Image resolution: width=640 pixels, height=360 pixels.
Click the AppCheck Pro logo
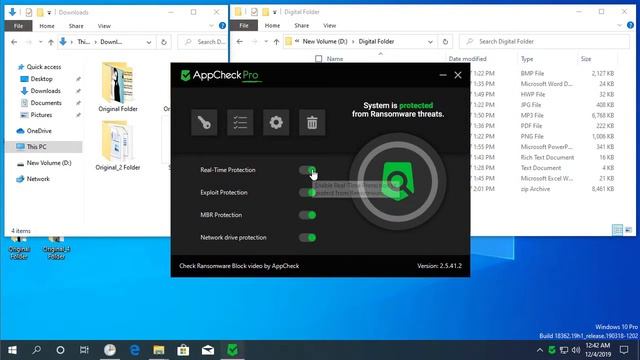click(220, 75)
